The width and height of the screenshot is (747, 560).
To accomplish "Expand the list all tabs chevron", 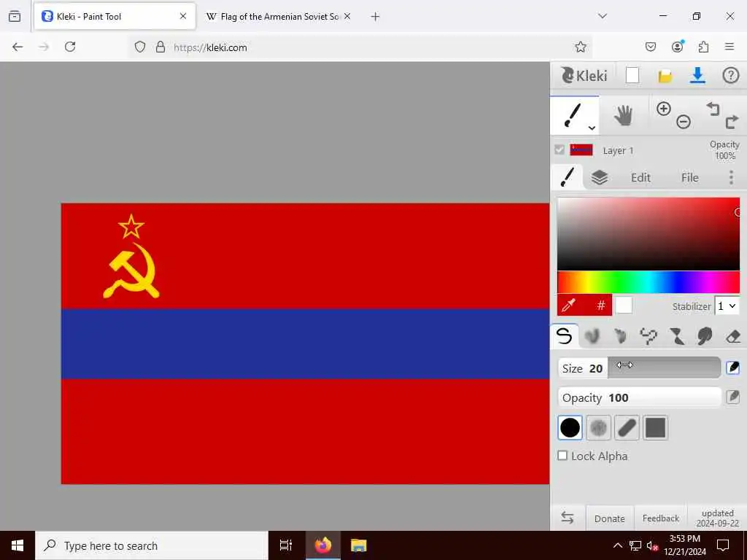I will (x=603, y=16).
